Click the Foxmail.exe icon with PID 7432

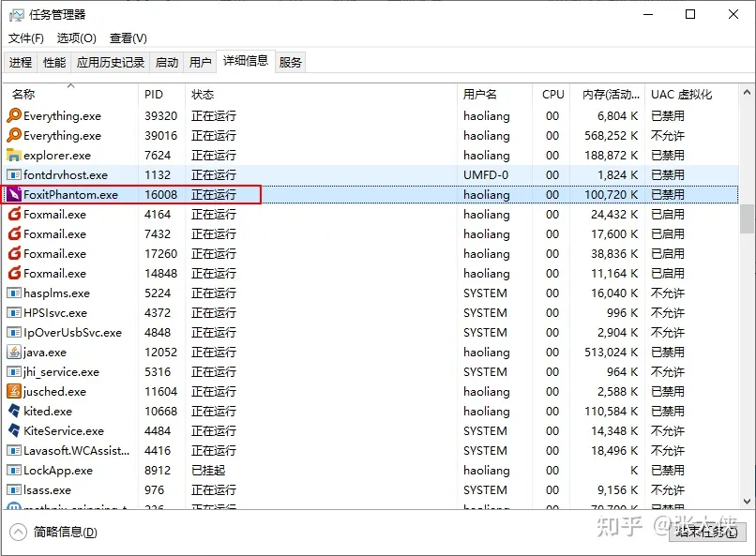click(14, 233)
